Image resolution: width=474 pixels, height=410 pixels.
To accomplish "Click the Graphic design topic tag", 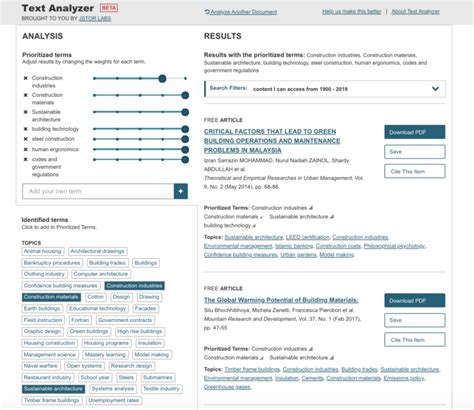I will [42, 331].
